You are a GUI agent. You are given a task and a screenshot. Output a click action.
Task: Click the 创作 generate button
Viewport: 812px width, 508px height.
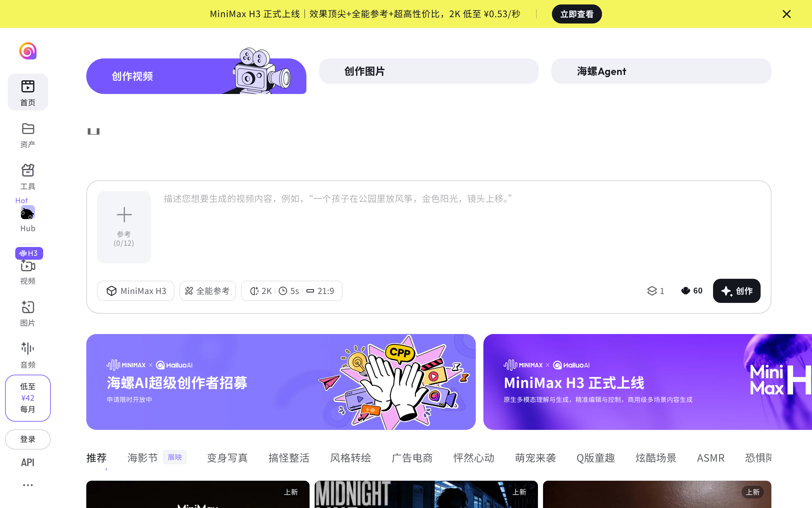[737, 291]
